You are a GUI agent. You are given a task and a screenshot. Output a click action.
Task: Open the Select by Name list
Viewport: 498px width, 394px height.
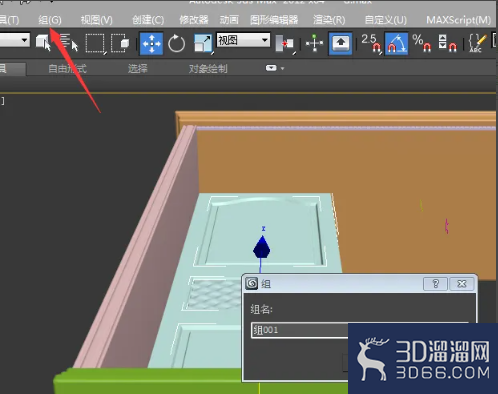pyautogui.click(x=68, y=43)
